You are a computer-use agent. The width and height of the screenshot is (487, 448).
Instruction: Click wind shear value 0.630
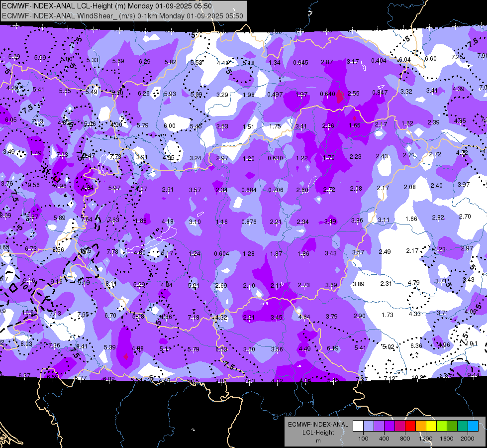pos(276,158)
